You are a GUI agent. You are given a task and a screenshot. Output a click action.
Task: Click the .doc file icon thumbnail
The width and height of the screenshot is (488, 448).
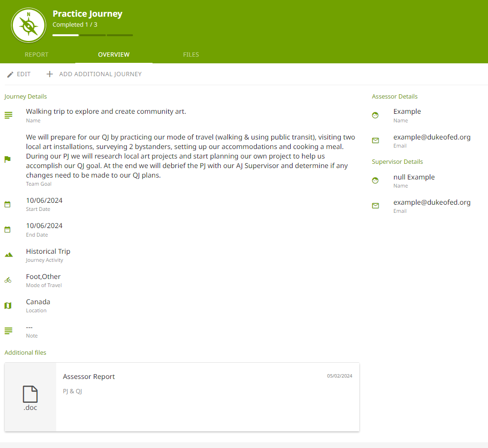point(30,397)
